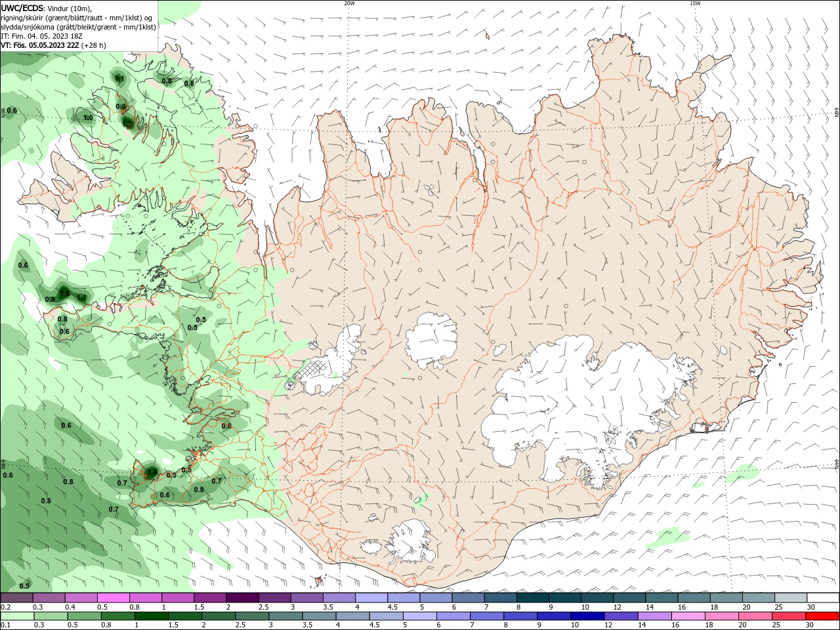The image size is (840, 630).
Task: Click the pale periwinkle swatch labeled 4 in upper legend
Action: (371, 598)
